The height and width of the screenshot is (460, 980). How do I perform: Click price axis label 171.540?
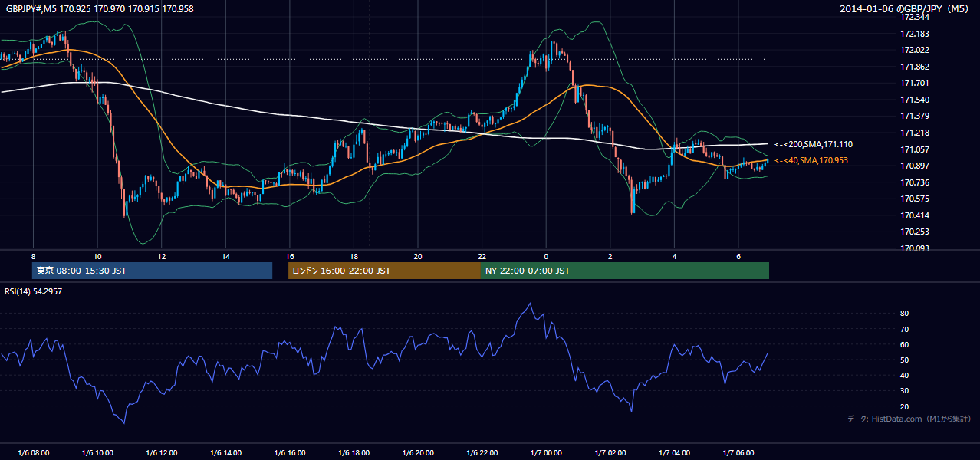[915, 100]
